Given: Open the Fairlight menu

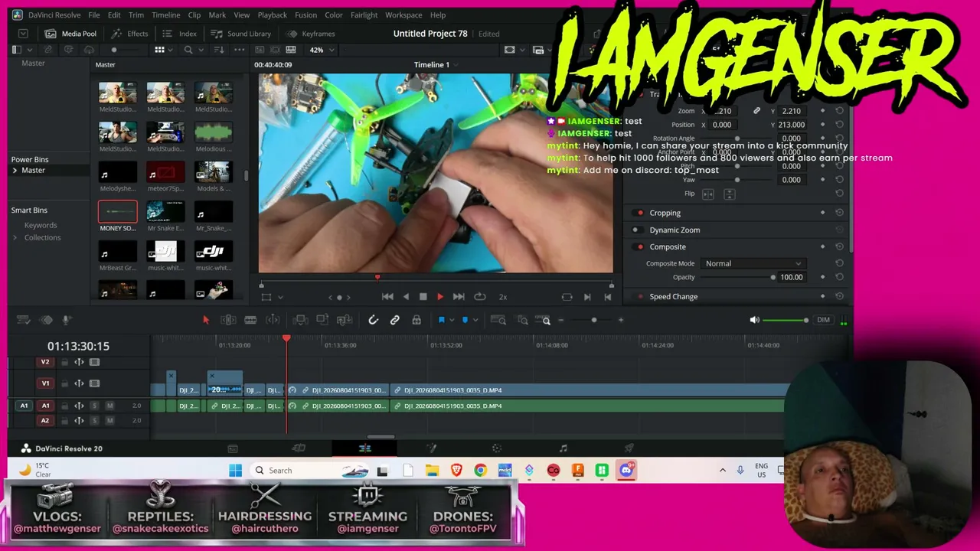Looking at the screenshot, I should pyautogui.click(x=364, y=15).
